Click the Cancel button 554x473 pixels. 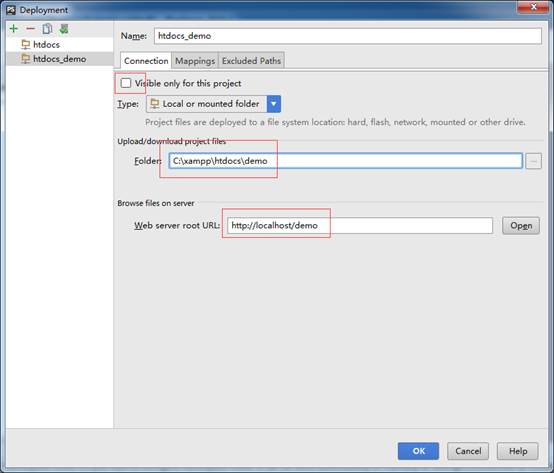pos(468,451)
